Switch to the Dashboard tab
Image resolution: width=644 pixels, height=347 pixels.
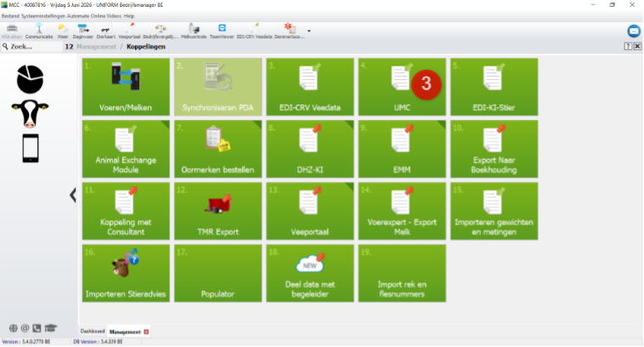(x=93, y=332)
